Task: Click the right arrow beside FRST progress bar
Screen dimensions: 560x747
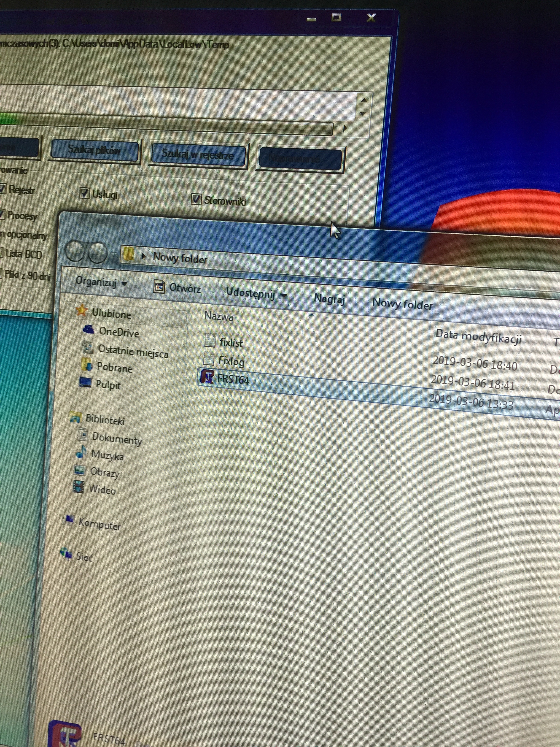Action: (x=345, y=128)
